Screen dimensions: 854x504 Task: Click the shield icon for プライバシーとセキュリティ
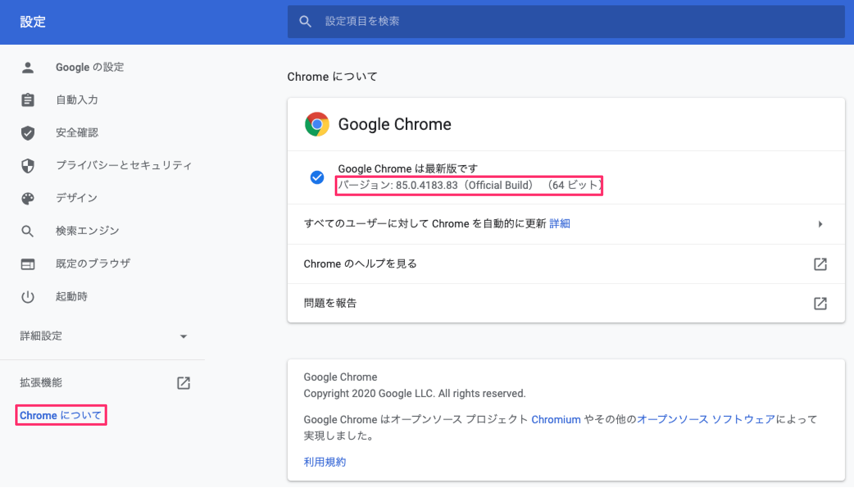[x=27, y=165]
